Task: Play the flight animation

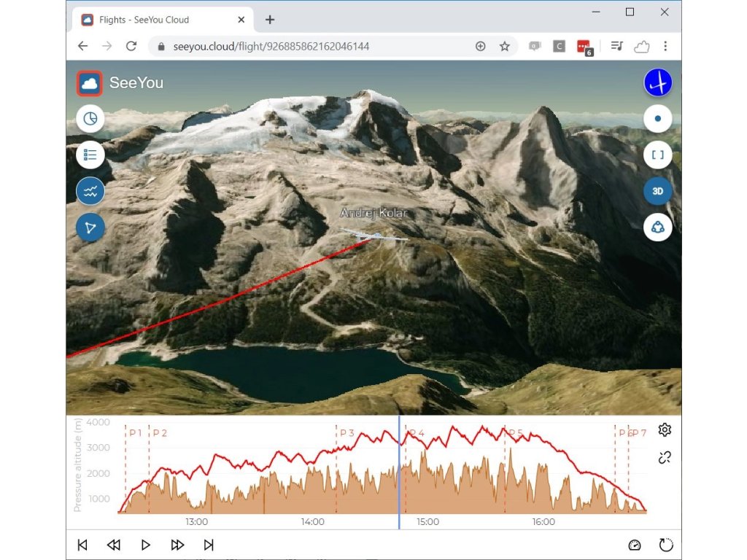Action: click(x=146, y=545)
